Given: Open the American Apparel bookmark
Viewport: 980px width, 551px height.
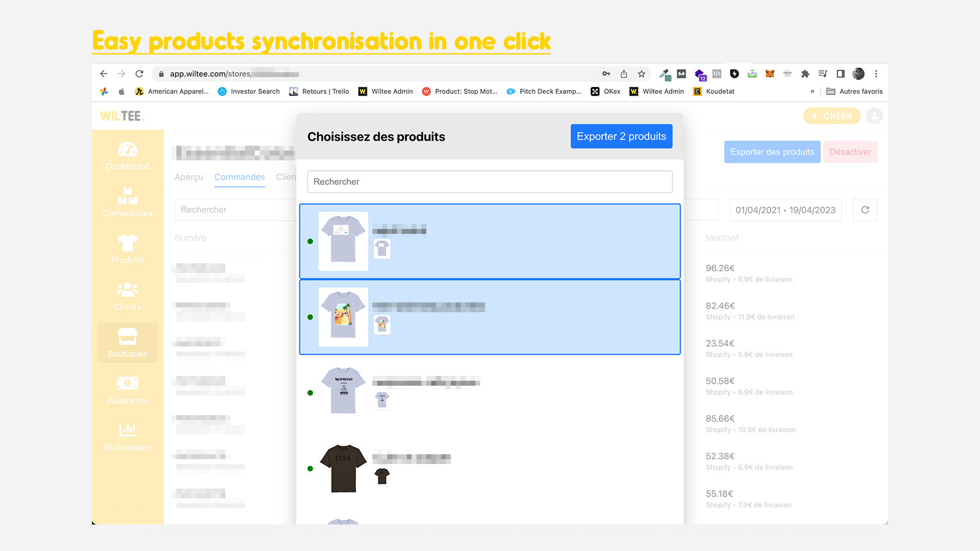Looking at the screenshot, I should pos(171,91).
